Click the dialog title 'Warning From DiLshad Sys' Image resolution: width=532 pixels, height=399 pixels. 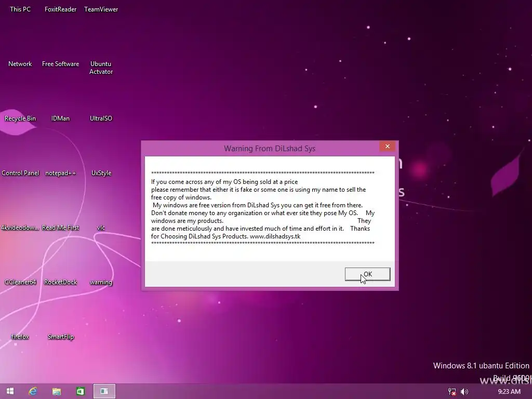270,149
